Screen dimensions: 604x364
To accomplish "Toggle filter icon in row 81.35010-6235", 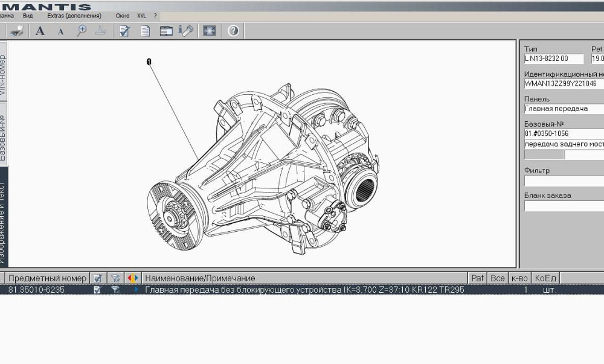I will tap(115, 290).
